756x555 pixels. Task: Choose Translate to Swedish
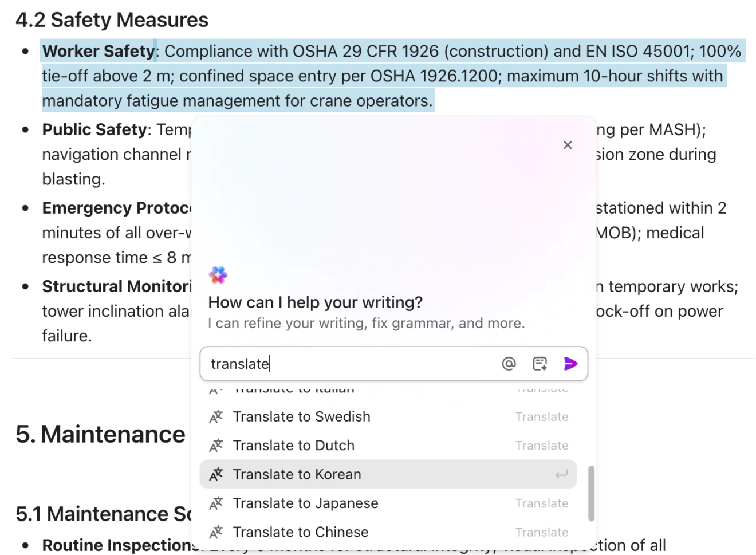click(388, 416)
